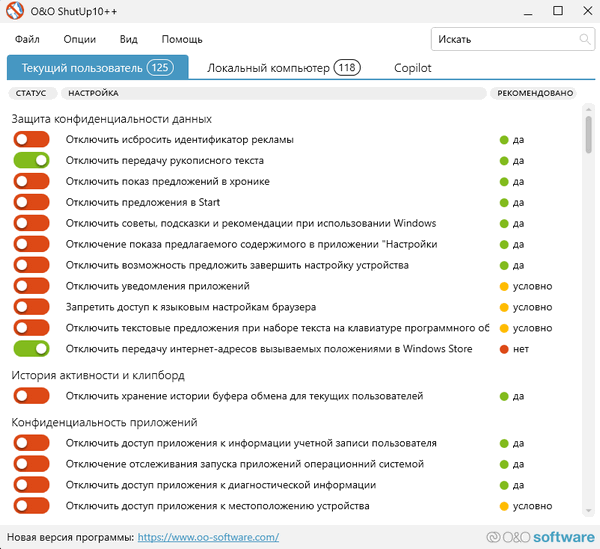Turn off switch for передачу интернет-адресов Windows Store
The image size is (600, 549).
point(31,349)
